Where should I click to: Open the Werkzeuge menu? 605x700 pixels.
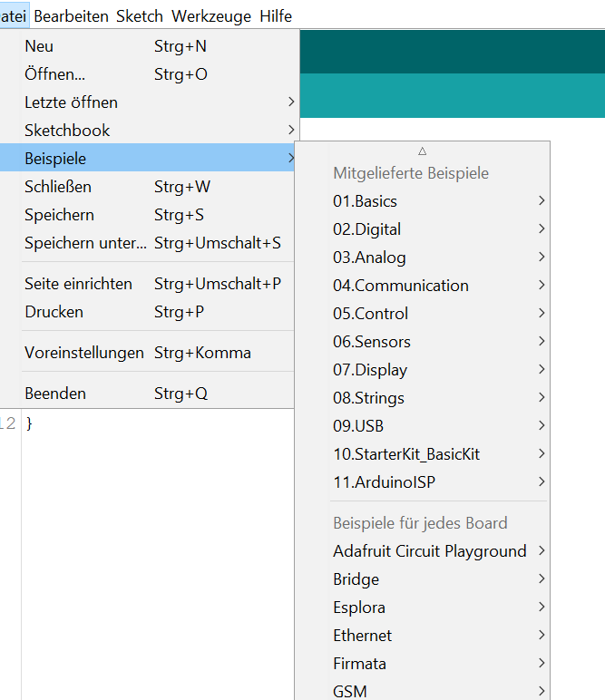211,16
